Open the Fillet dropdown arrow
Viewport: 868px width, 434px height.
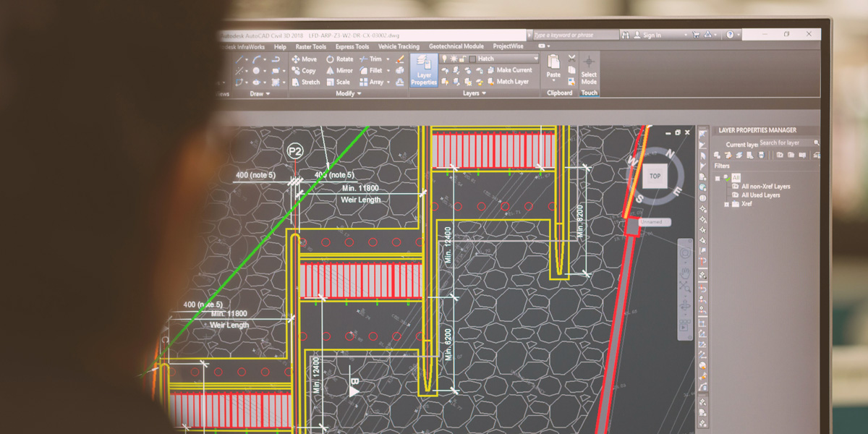(388, 71)
